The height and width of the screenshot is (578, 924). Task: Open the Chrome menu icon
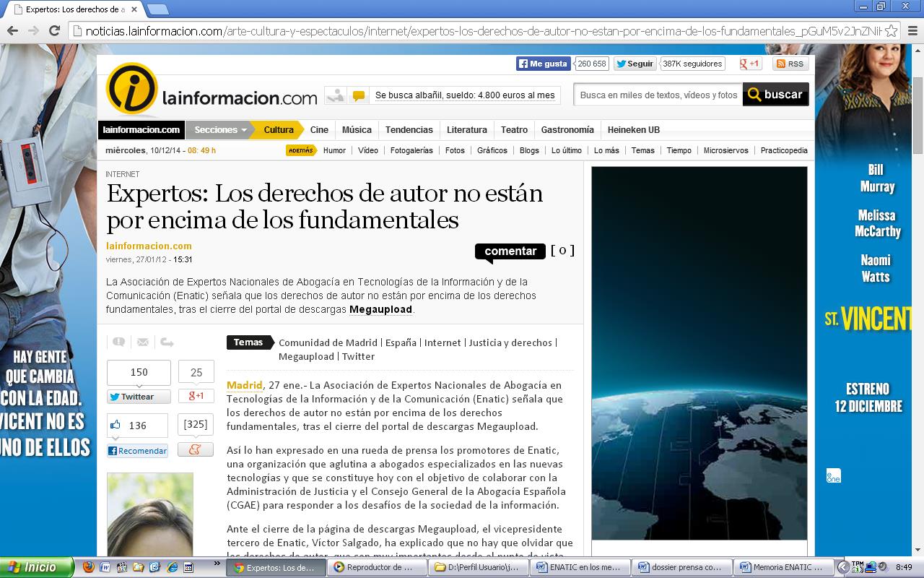click(x=912, y=30)
